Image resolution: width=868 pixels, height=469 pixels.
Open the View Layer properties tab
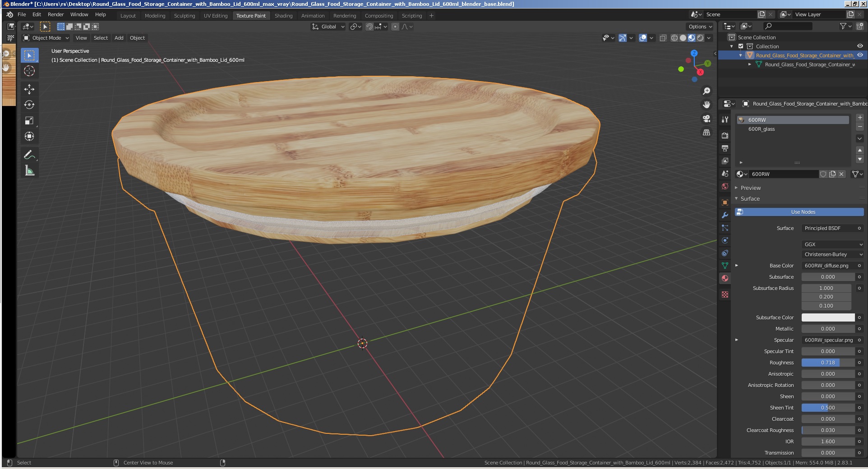725,161
